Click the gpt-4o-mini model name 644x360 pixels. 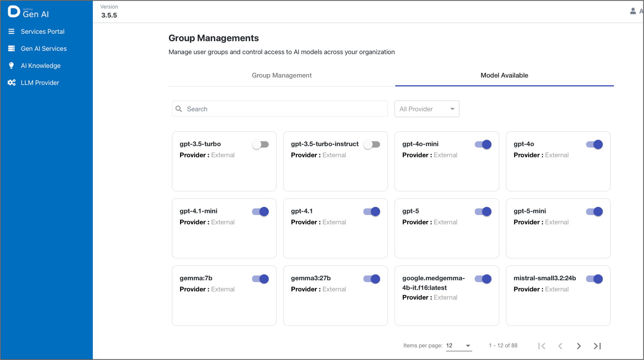pyautogui.click(x=420, y=144)
